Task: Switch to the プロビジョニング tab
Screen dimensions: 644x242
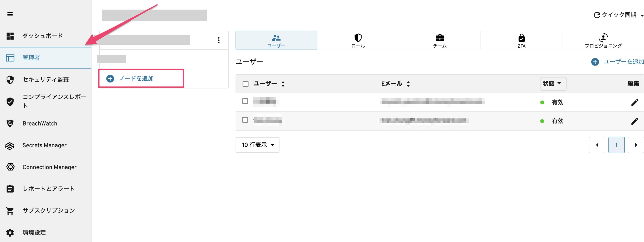Action: pos(603,40)
